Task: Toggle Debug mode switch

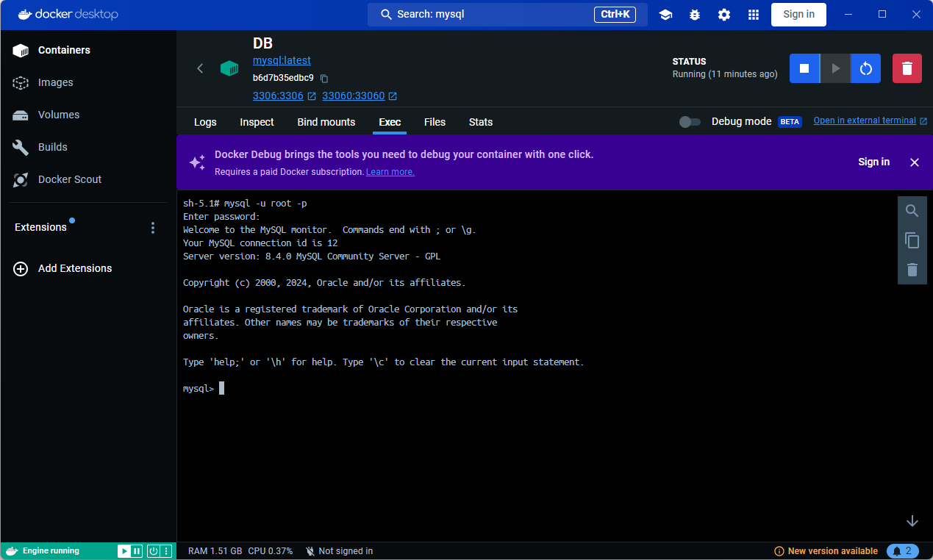Action: pos(690,122)
